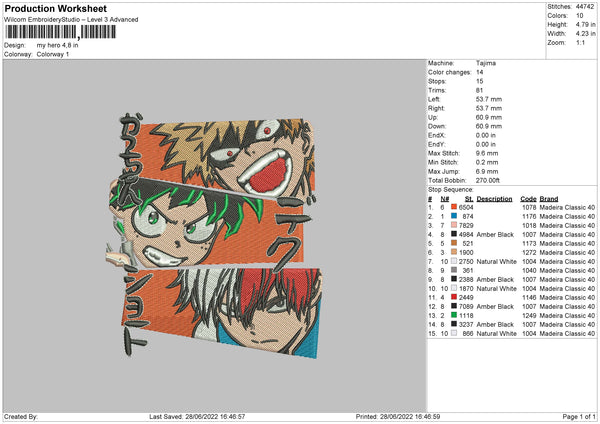
Task: Pick the brown thread swatch in stop 5
Action: tap(454, 243)
